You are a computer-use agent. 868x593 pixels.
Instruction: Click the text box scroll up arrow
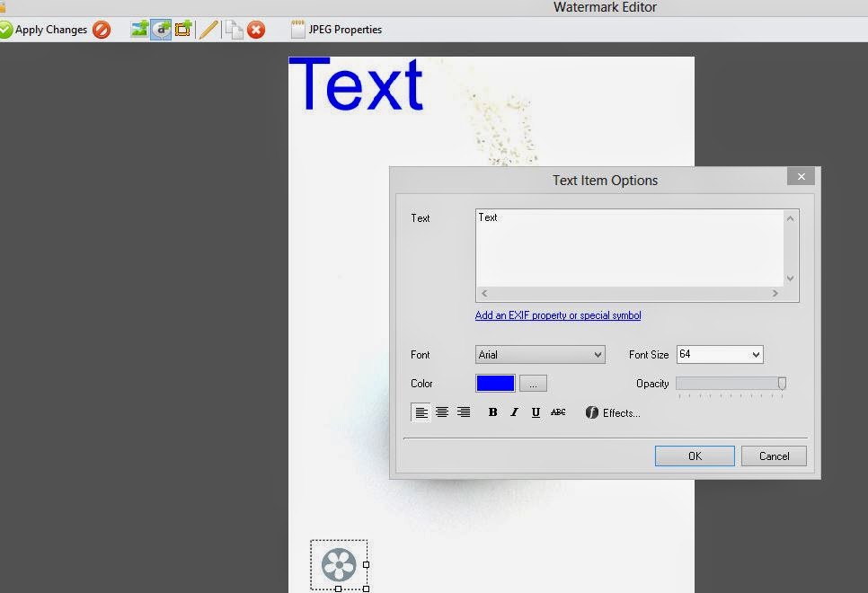[791, 218]
